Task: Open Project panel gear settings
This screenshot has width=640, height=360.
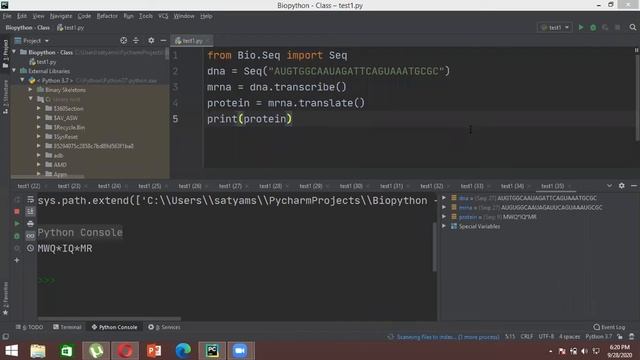Action: tap(151, 40)
